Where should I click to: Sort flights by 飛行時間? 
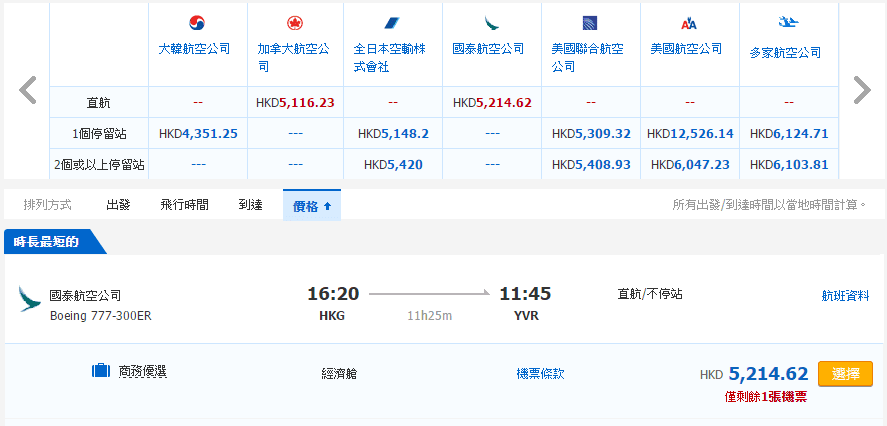pos(184,205)
